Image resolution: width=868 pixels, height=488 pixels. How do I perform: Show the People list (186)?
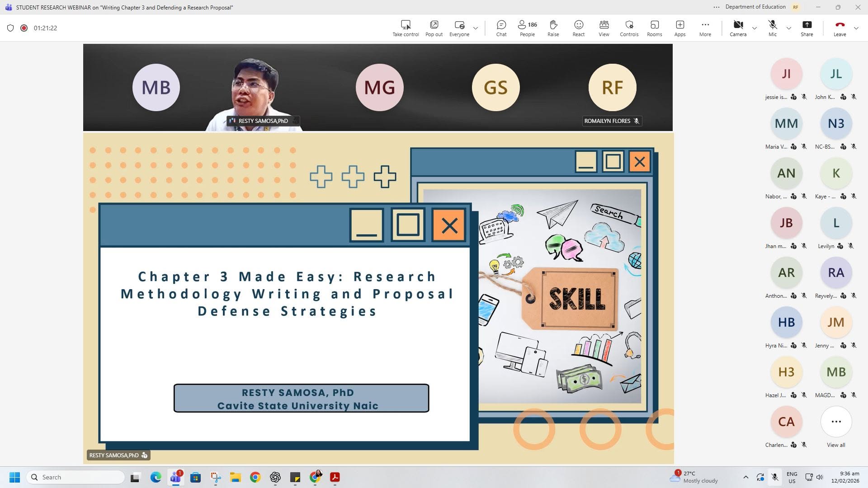[x=527, y=28]
